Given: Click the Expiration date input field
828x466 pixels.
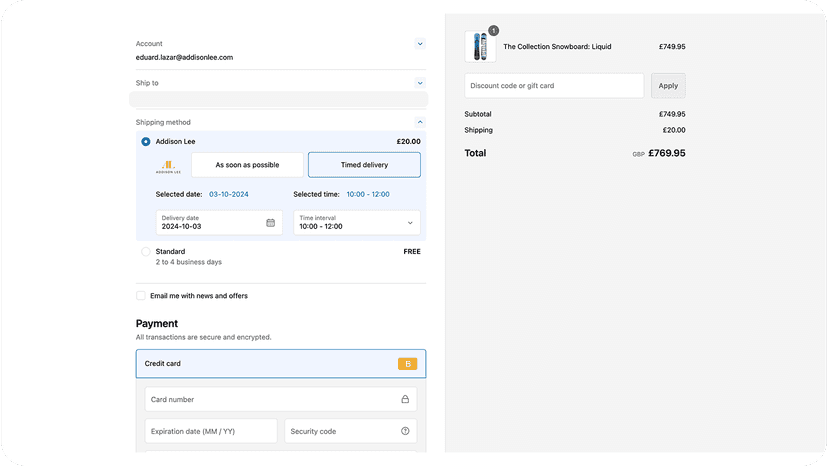Looking at the screenshot, I should [211, 431].
